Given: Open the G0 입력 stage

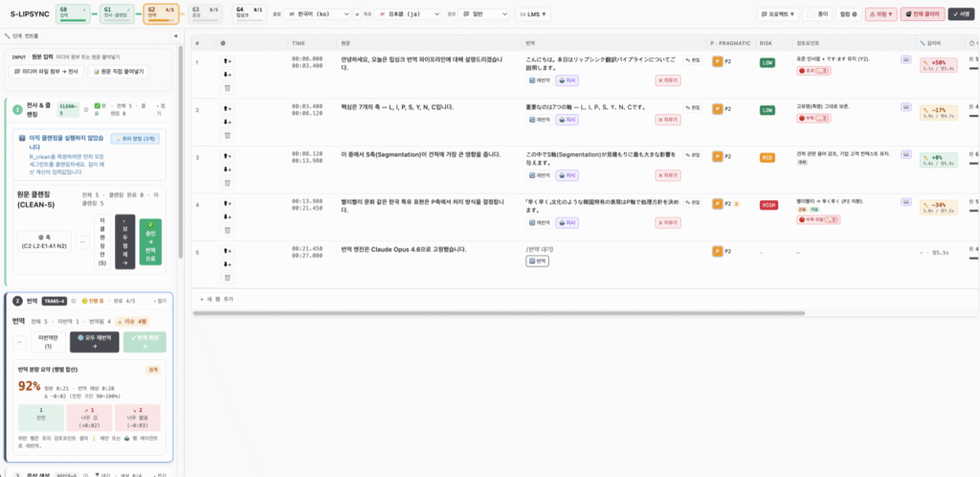Looking at the screenshot, I should [73, 12].
